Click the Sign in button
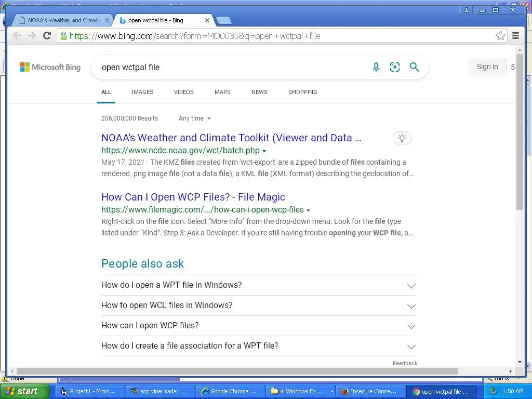 pos(487,67)
